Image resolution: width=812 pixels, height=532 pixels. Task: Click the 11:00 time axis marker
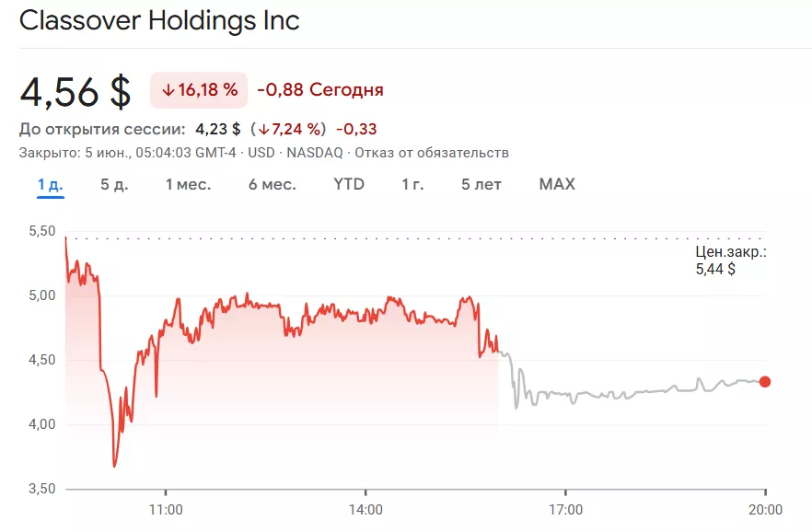pyautogui.click(x=165, y=509)
